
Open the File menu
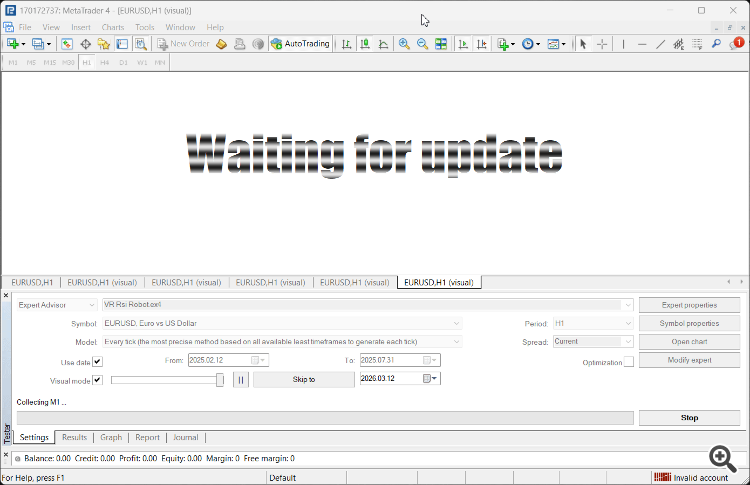[25, 27]
